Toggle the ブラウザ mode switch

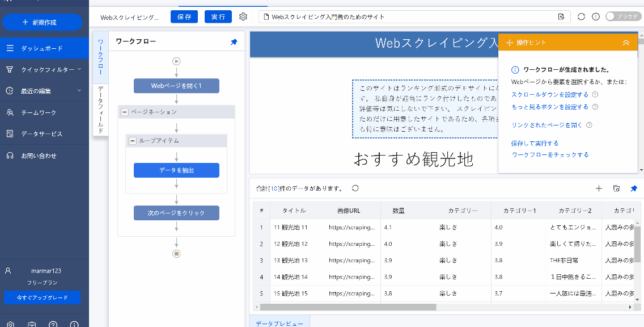pyautogui.click(x=622, y=16)
